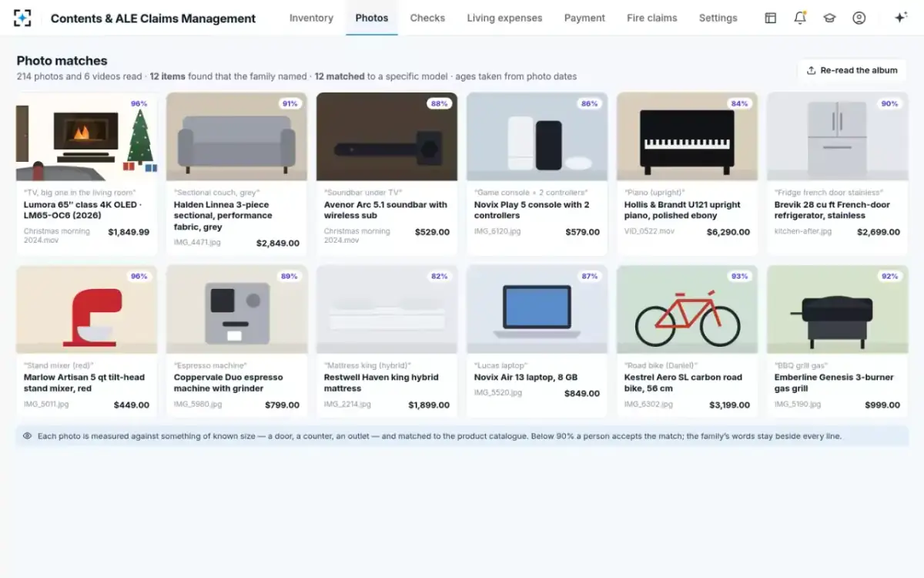Select Novix Air 13 laptop title
924x578 pixels.
click(x=526, y=378)
